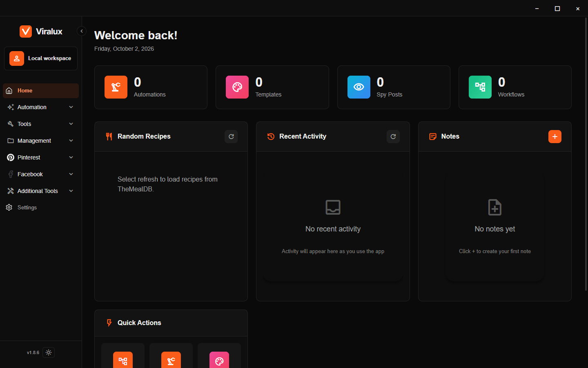This screenshot has width=588, height=368.
Task: Expand the Tools menu chevron
Action: pos(71,124)
